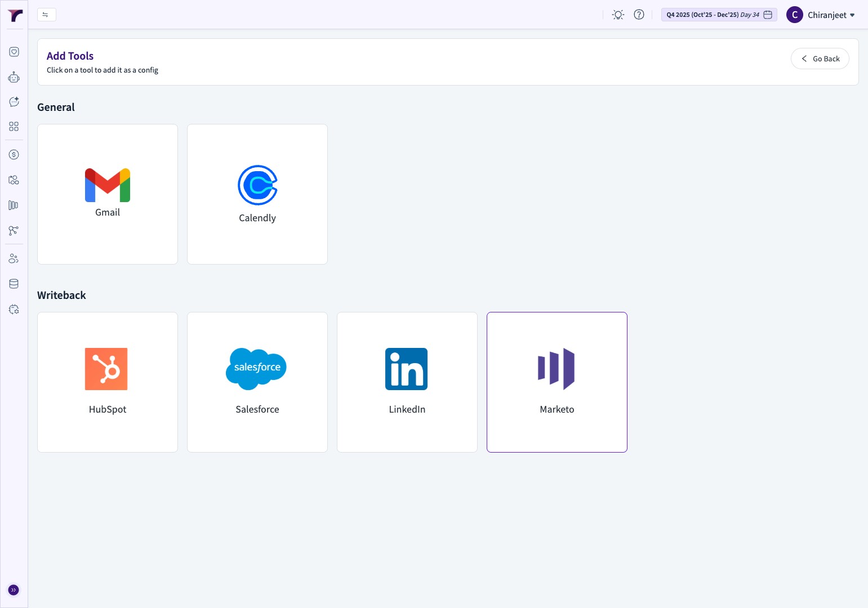Open the database sidebar icon
This screenshot has width=868, height=608.
tap(14, 284)
